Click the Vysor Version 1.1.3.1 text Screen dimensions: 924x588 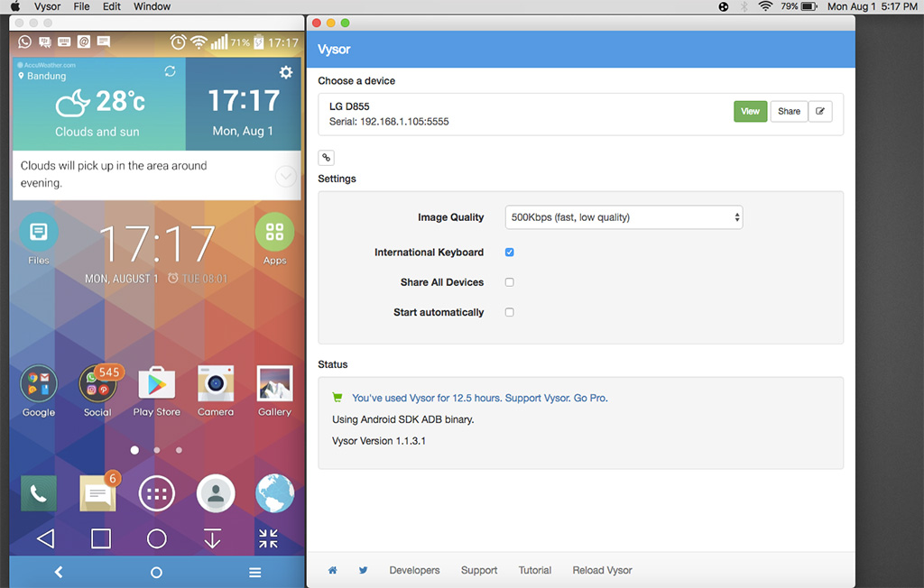coord(379,441)
